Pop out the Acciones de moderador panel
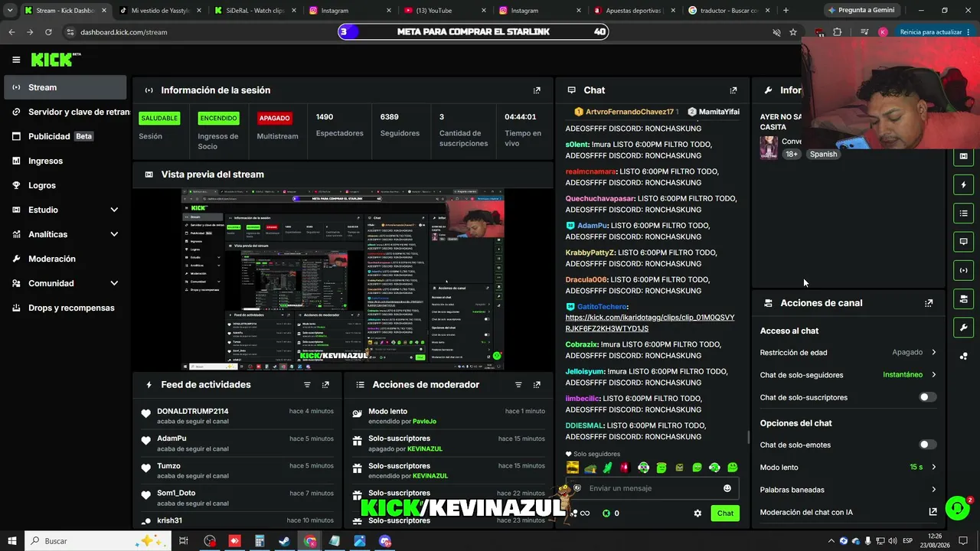Viewport: 980px width, 551px height. click(x=537, y=385)
